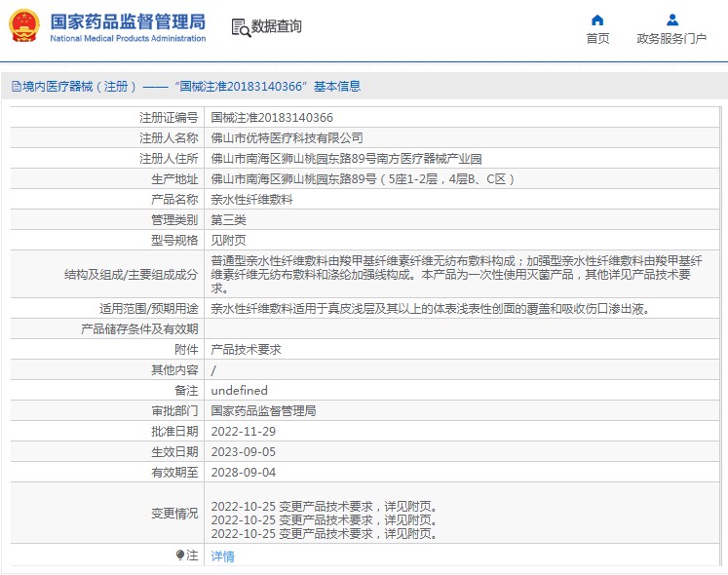Select approval date 2022-11-29
Image resolution: width=728 pixels, height=575 pixels.
pos(244,432)
